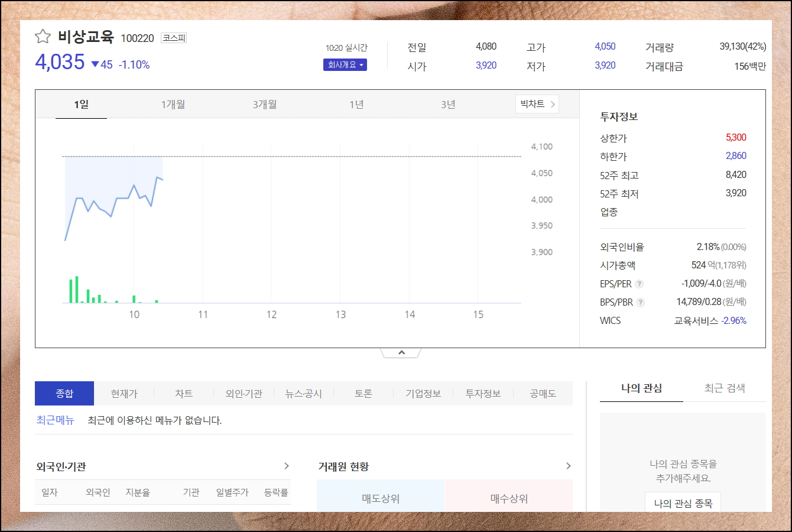
Task: Click the 지분율 column header
Action: click(x=138, y=492)
